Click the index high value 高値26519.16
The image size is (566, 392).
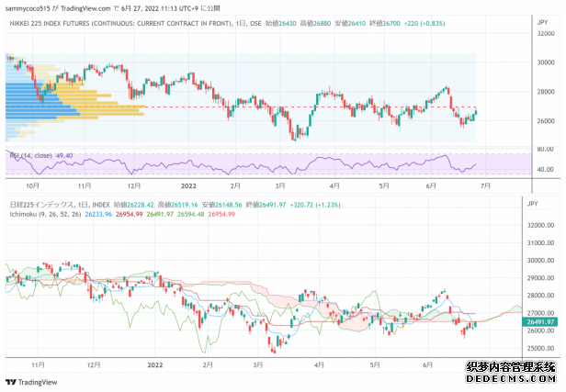[x=177, y=205]
